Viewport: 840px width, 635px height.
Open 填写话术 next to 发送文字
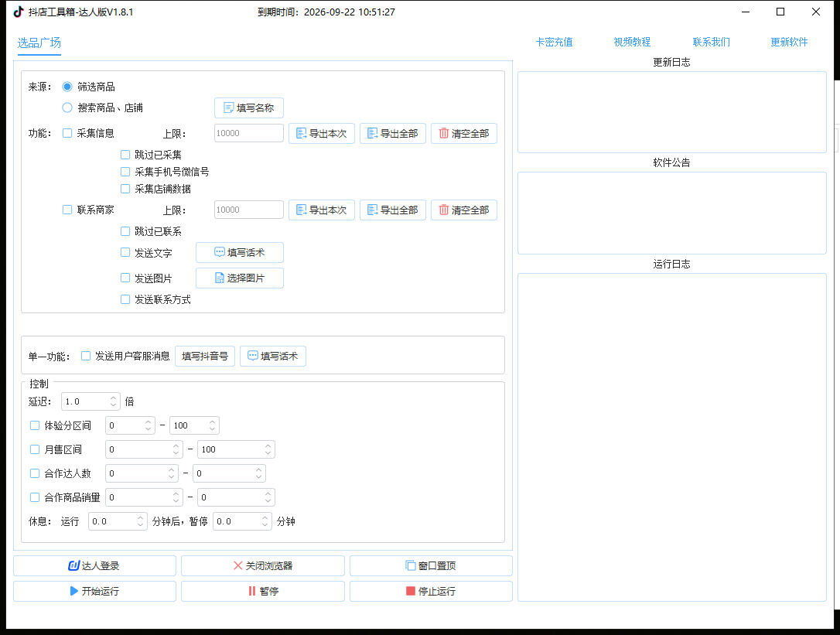(x=240, y=252)
